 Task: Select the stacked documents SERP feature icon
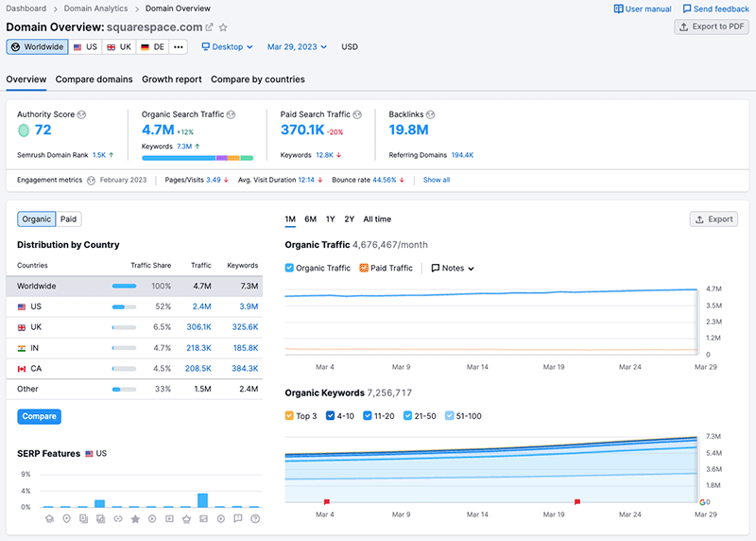click(84, 519)
